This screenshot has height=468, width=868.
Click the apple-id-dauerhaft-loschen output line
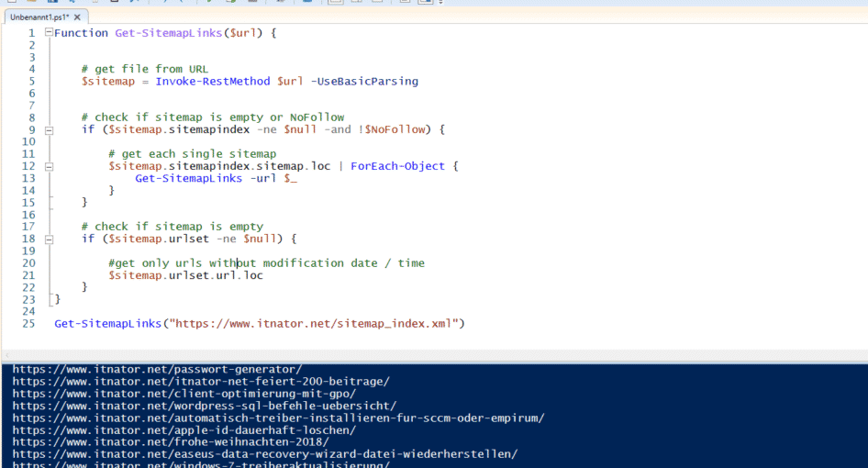point(184,429)
